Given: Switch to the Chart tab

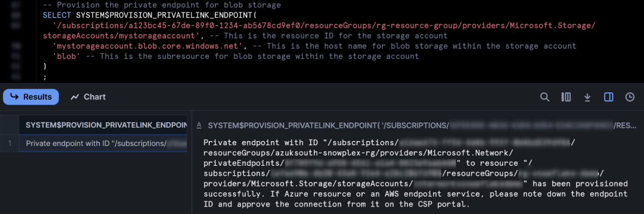Looking at the screenshot, I should pyautogui.click(x=88, y=97).
